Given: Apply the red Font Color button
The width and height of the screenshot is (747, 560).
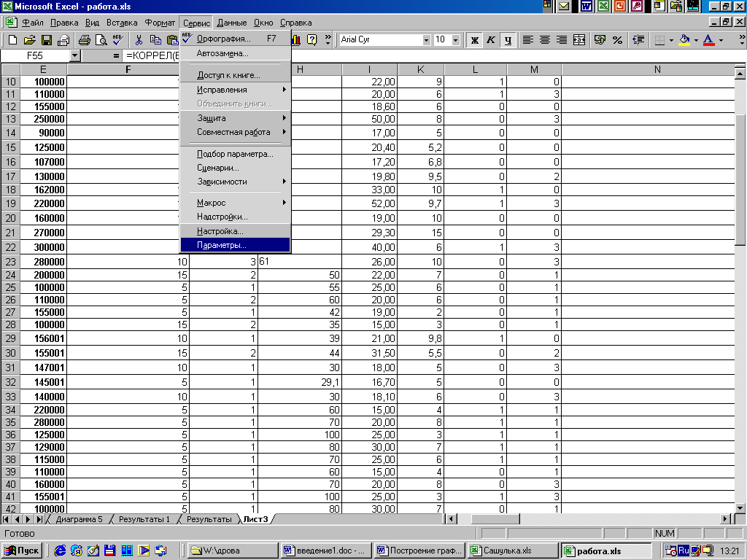Looking at the screenshot, I should [709, 40].
